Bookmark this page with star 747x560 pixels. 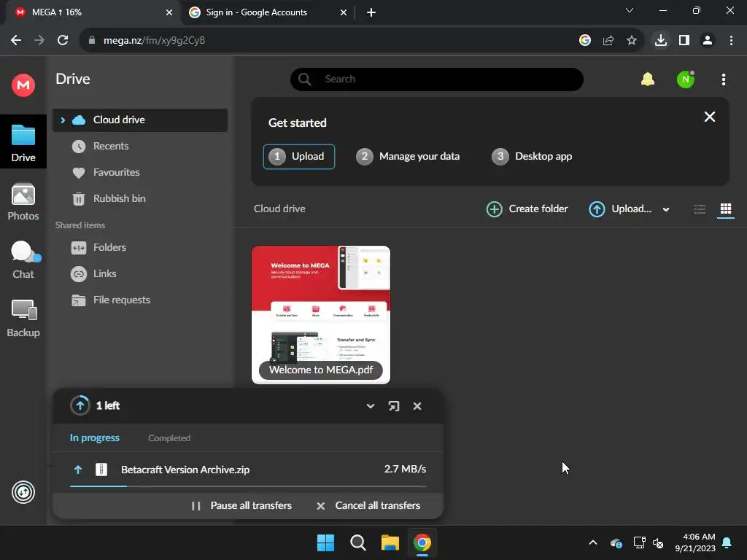click(632, 41)
